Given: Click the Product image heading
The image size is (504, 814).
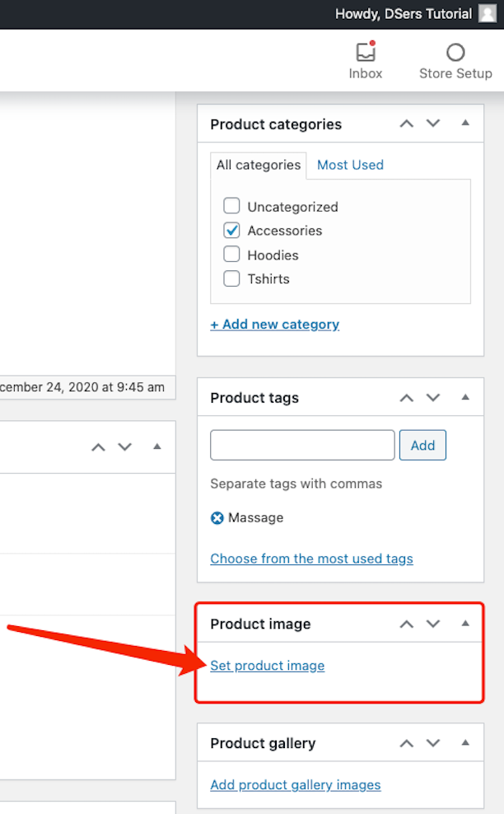Looking at the screenshot, I should (x=260, y=624).
